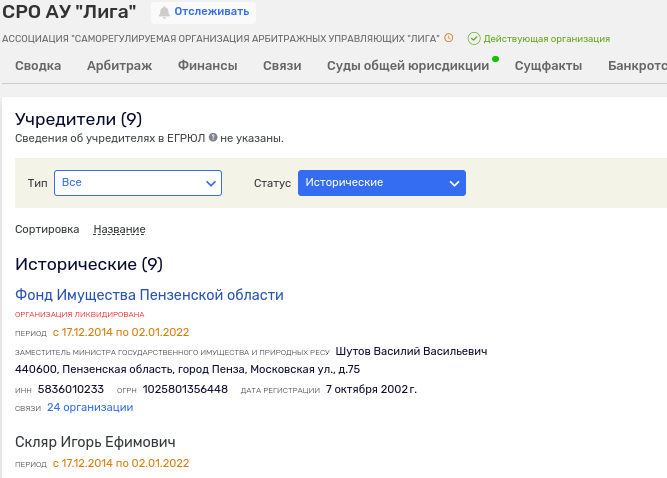Sort by Название

tap(119, 229)
